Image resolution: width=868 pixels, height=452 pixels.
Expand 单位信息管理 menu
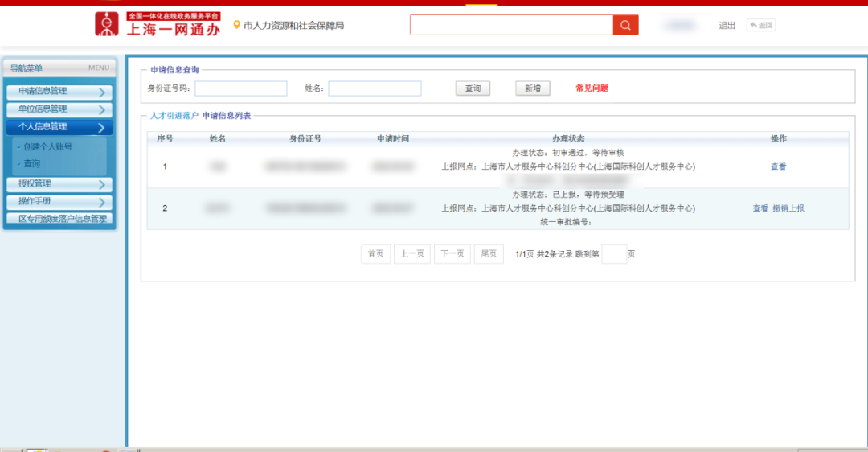coord(59,109)
